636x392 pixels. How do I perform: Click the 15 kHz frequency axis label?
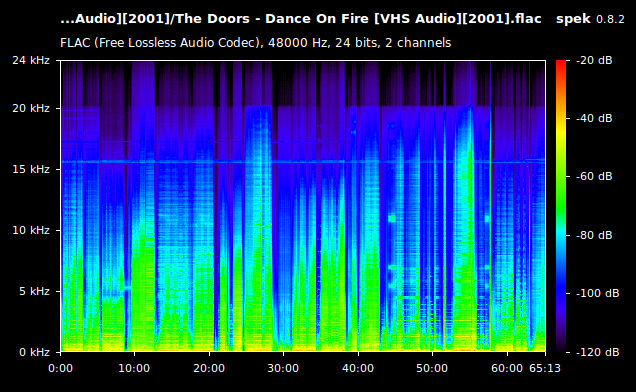(31, 169)
